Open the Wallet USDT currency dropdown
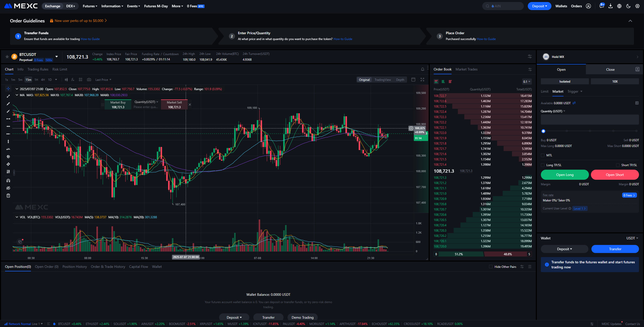Image resolution: width=644 pixels, height=327 pixels. click(x=632, y=238)
